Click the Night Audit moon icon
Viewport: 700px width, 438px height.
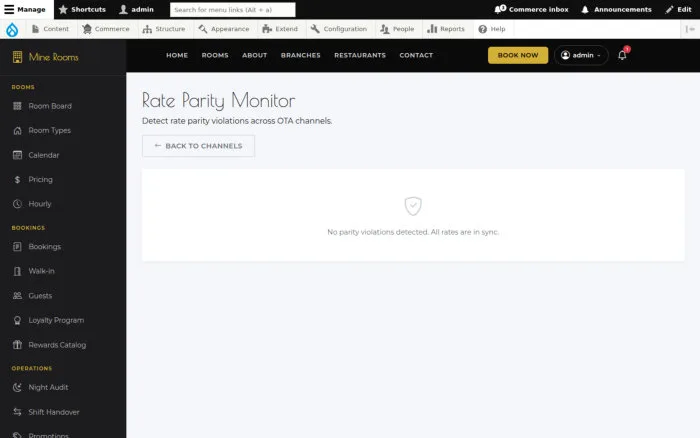(x=17, y=387)
